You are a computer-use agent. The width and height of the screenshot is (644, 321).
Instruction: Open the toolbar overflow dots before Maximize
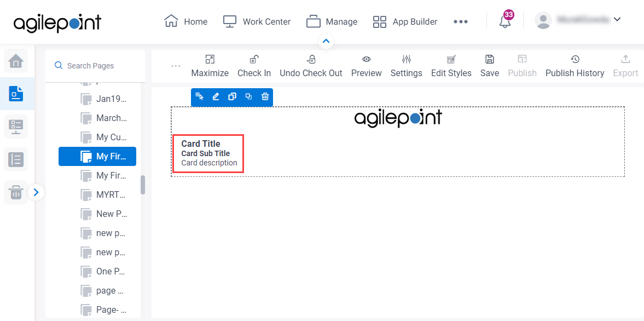point(176,66)
